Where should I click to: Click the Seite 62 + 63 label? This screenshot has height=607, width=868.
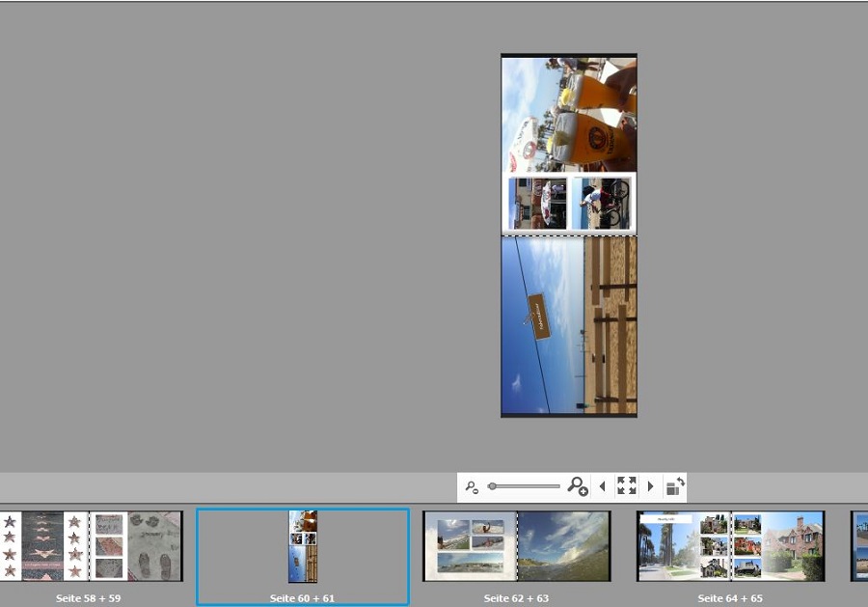tap(517, 598)
